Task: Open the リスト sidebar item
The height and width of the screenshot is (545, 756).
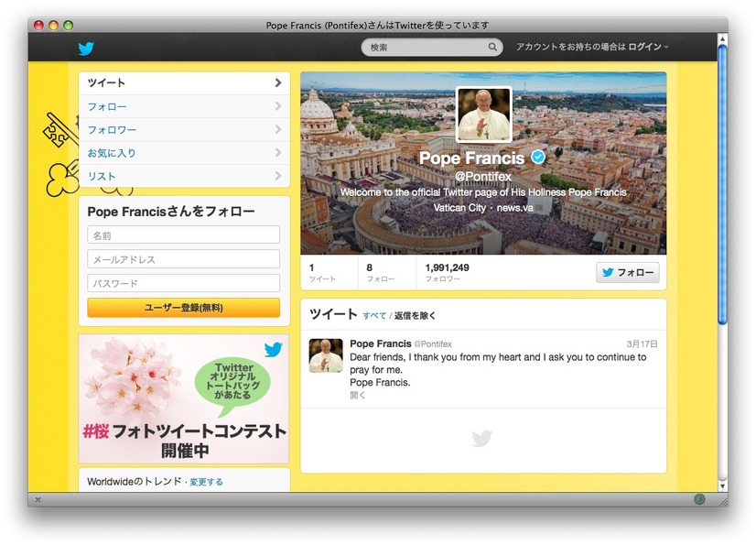Action: 184,176
